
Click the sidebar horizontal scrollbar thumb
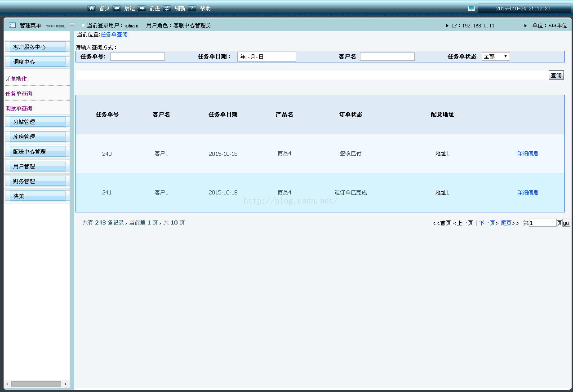point(36,384)
